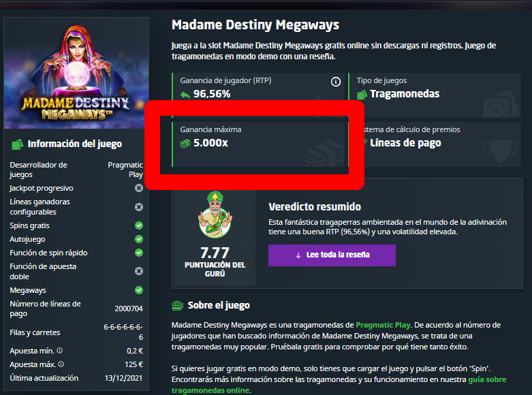The image size is (532, 395).
Task: Click the Jackpot progresivo cross indicator
Action: pos(139,188)
